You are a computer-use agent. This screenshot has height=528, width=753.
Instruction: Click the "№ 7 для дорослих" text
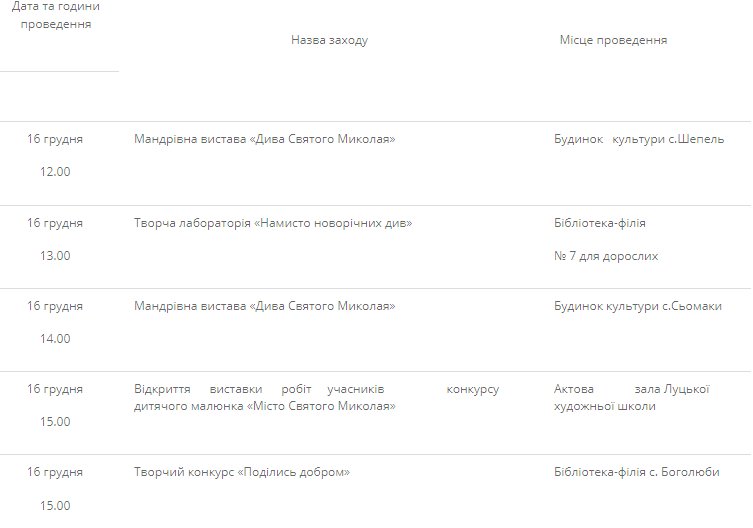(x=606, y=256)
